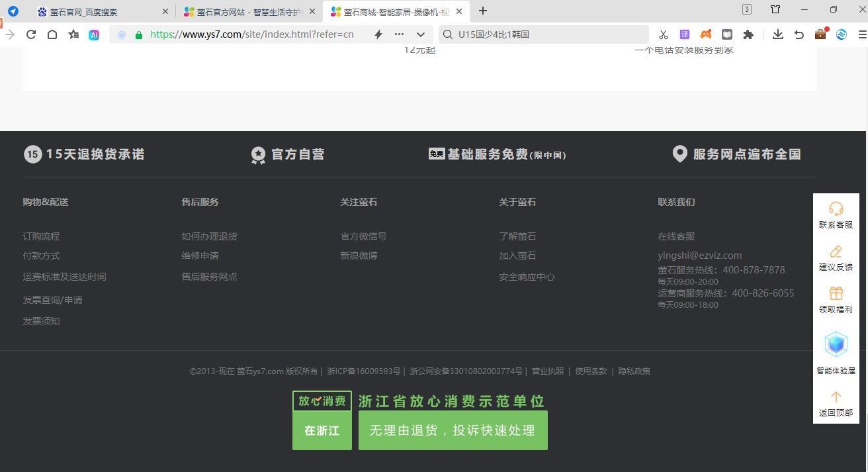This screenshot has width=868, height=472.
Task: Click the blue paper-plane icon in tab strip
Action: click(x=13, y=11)
